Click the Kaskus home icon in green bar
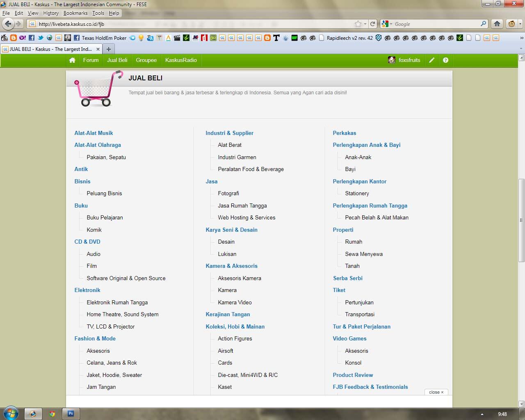Image resolution: width=525 pixels, height=420 pixels. pyautogui.click(x=72, y=60)
